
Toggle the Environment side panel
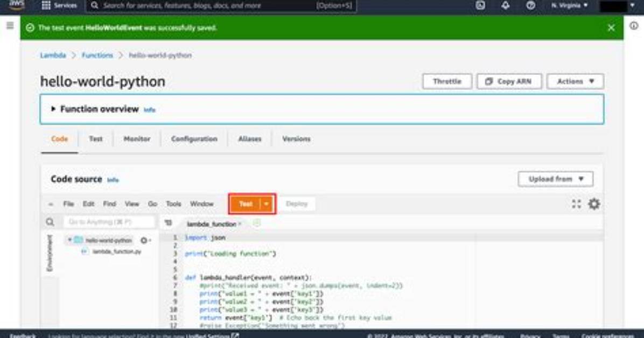point(50,253)
